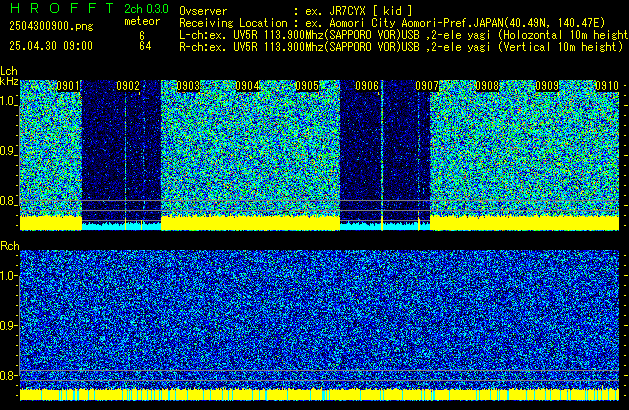Click the Rch channel label
Image resolution: width=629 pixels, height=410 pixels.
click(10, 246)
